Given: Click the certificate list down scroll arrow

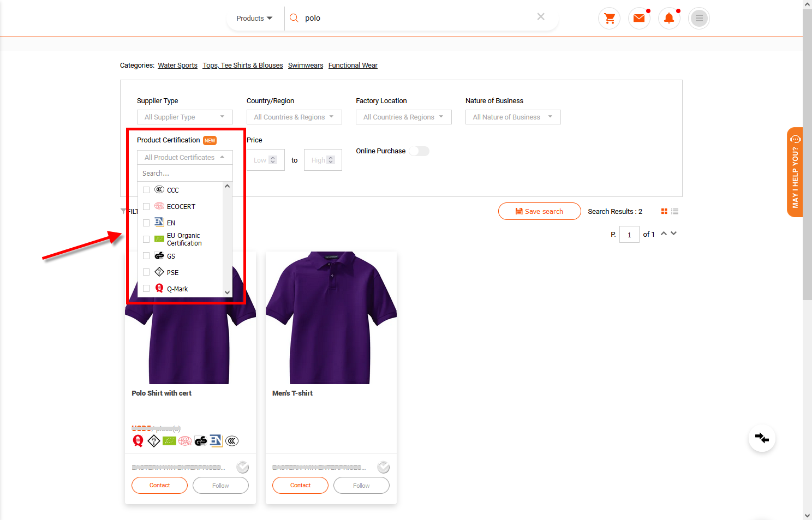Looking at the screenshot, I should tap(228, 292).
